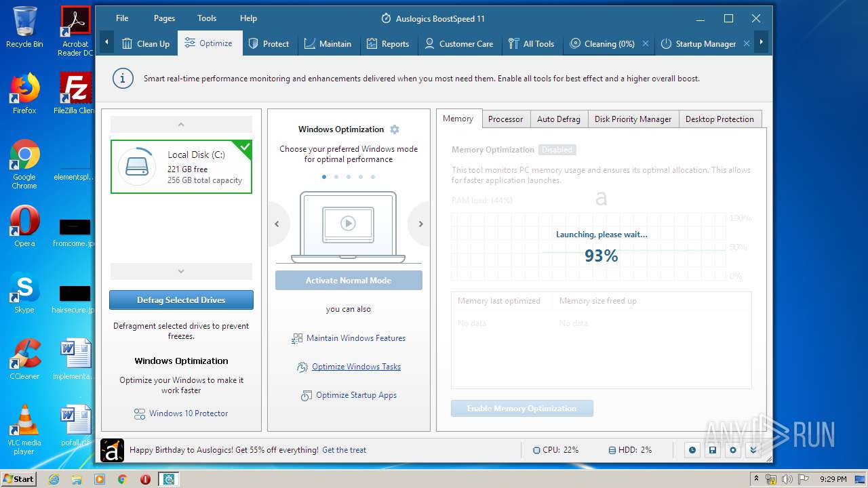The image size is (868, 488).
Task: Open VLC media player desktop shortcut
Action: point(24,430)
